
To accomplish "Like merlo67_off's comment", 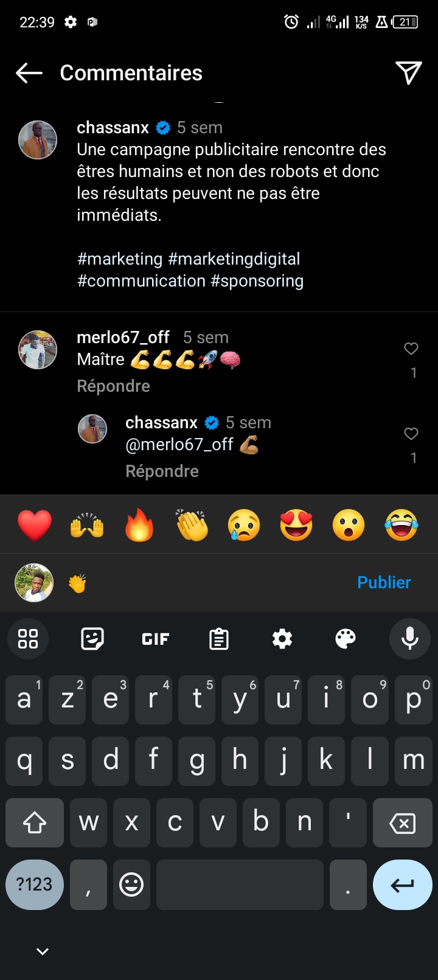I will pos(411,349).
